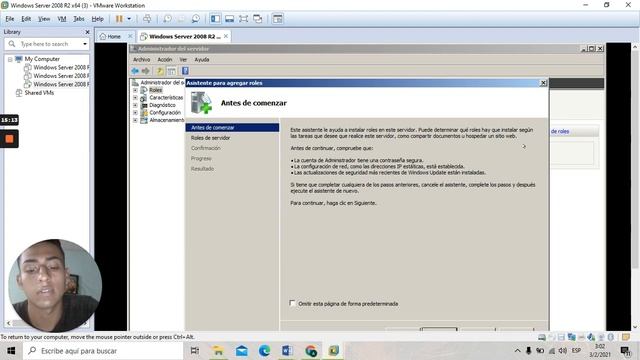Click the back arrow in Server Manager toolbar
Screen dimensions: 640x360
[135, 71]
